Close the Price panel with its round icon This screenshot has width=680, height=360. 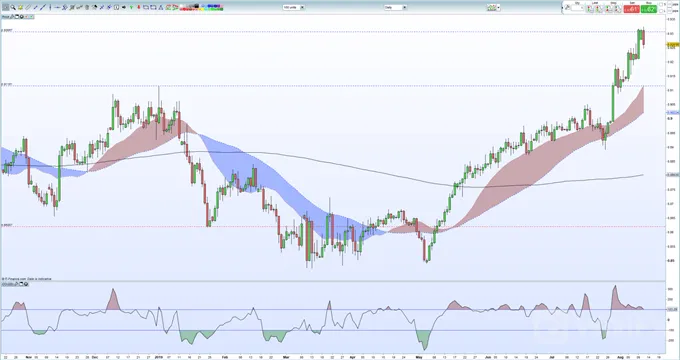tap(22, 17)
